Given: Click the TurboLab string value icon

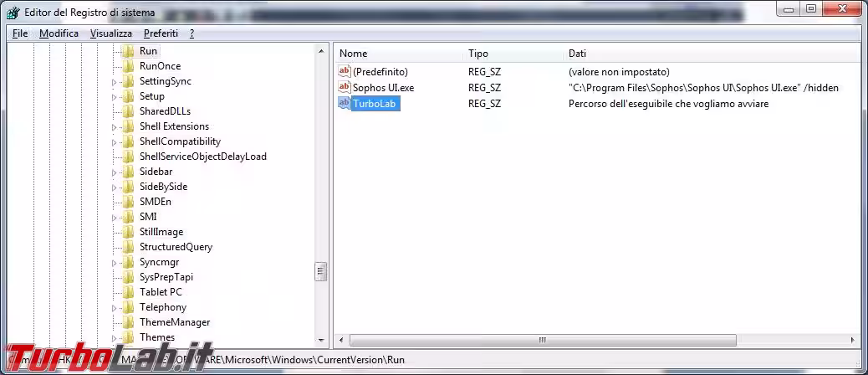Looking at the screenshot, I should (345, 104).
